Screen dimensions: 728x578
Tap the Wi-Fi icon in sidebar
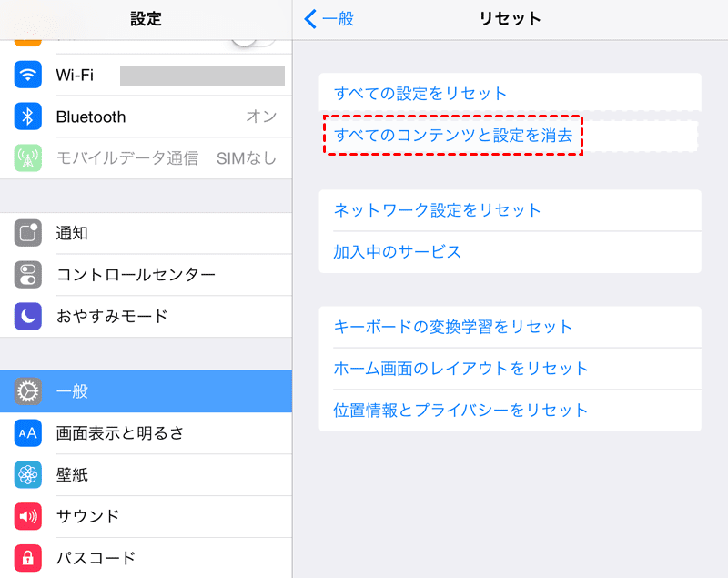tap(28, 75)
